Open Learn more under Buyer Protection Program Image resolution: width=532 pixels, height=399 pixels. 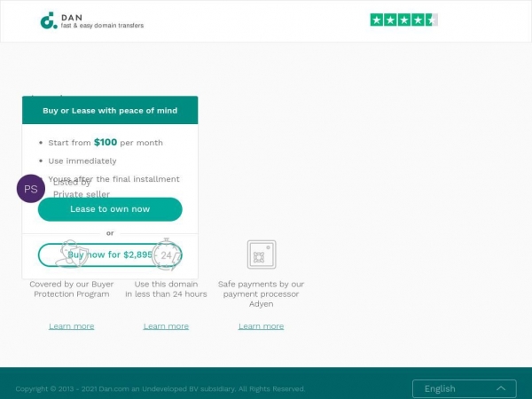(72, 326)
